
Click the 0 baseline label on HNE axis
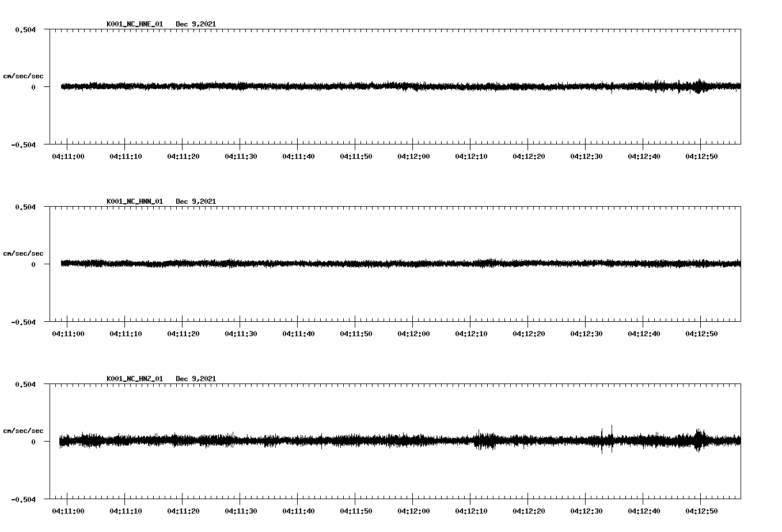pos(33,87)
